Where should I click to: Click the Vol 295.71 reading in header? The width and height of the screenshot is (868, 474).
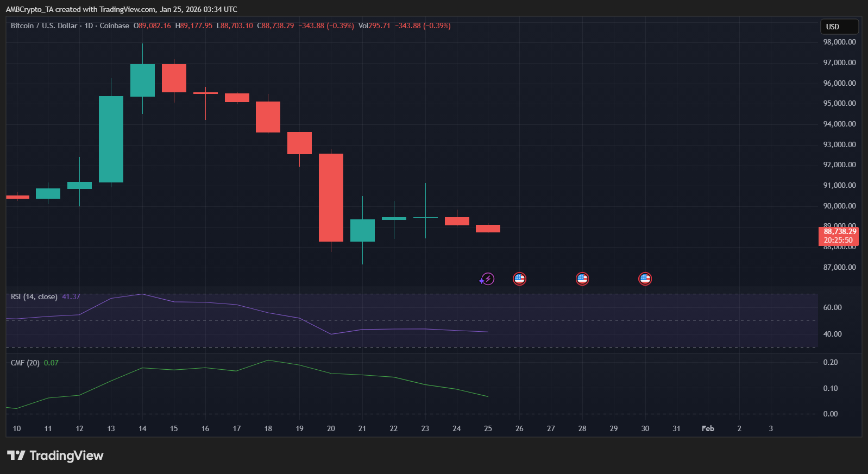pyautogui.click(x=374, y=26)
